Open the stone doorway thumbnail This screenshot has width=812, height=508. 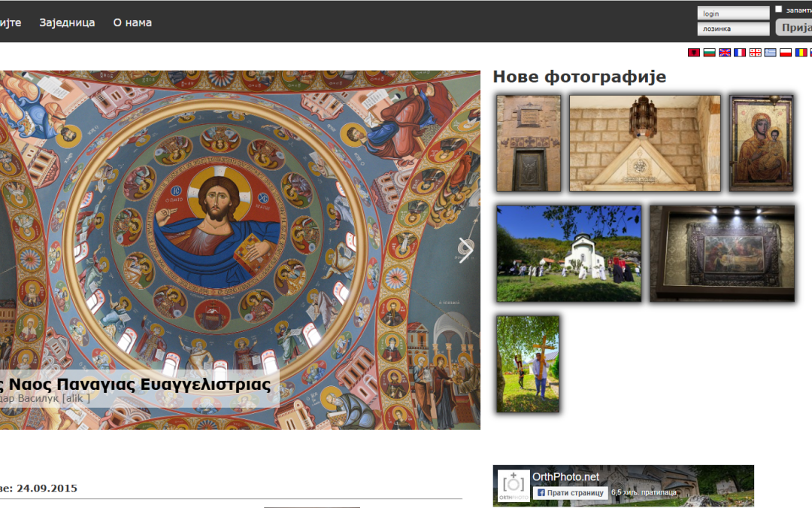529,143
